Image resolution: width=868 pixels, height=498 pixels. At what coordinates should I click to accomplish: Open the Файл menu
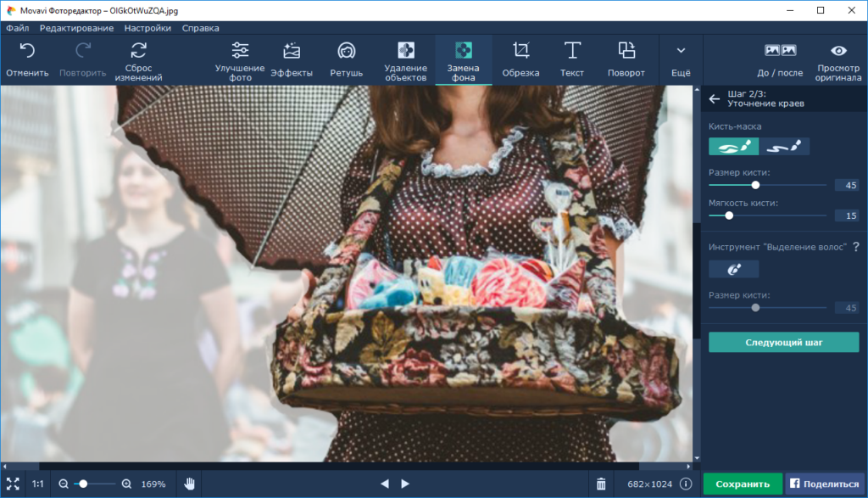17,28
